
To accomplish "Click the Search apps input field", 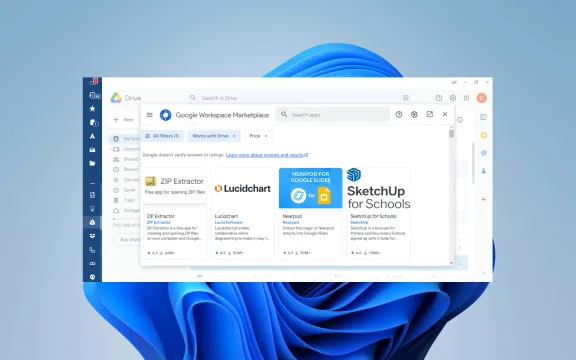I will coord(333,115).
